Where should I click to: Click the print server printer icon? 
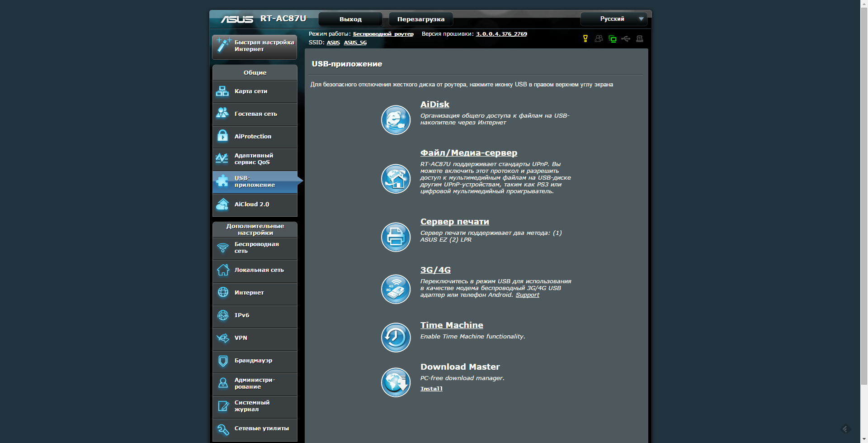396,237
